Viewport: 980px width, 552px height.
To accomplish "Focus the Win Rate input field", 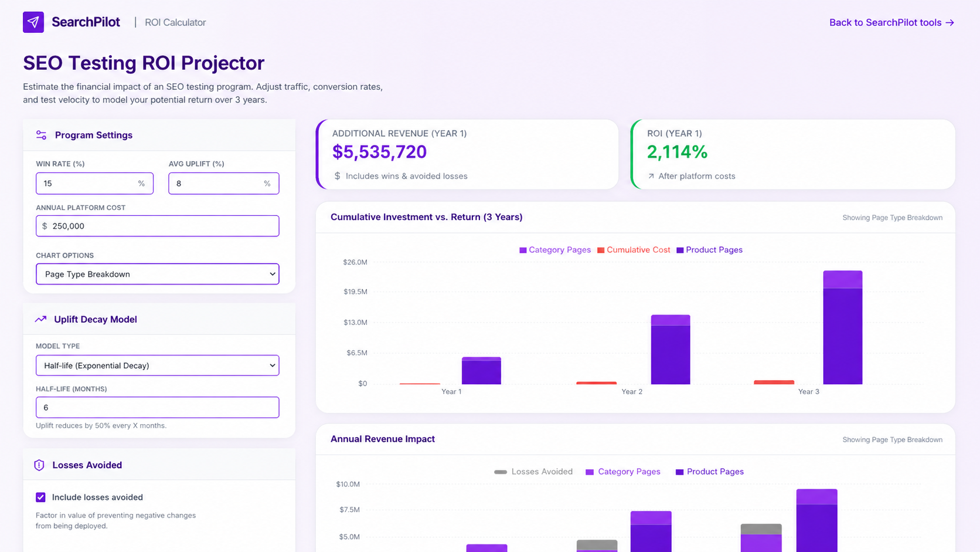I will click(x=94, y=184).
